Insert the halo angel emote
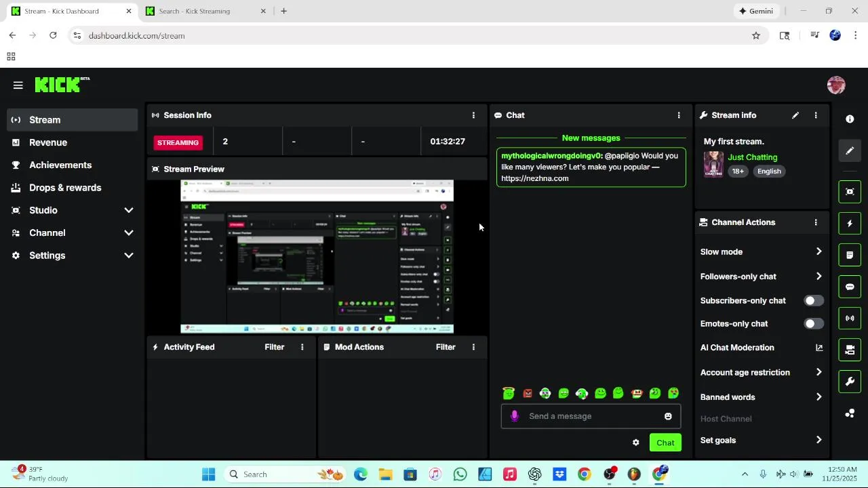The height and width of the screenshot is (488, 868). (509, 393)
